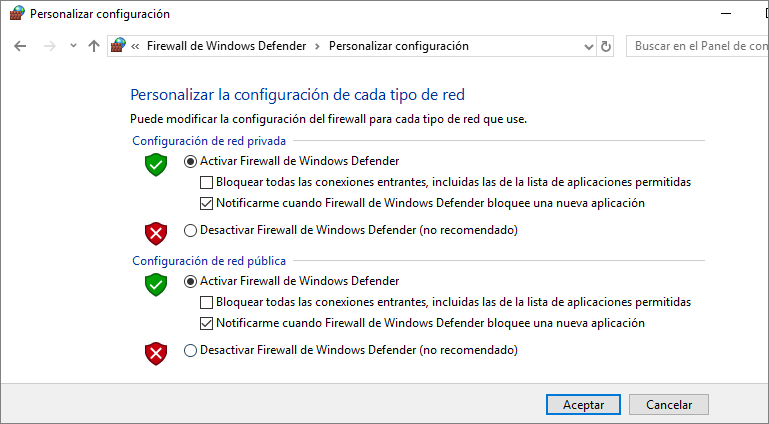Click green shield under private network
The width and height of the screenshot is (769, 424).
coord(156,164)
